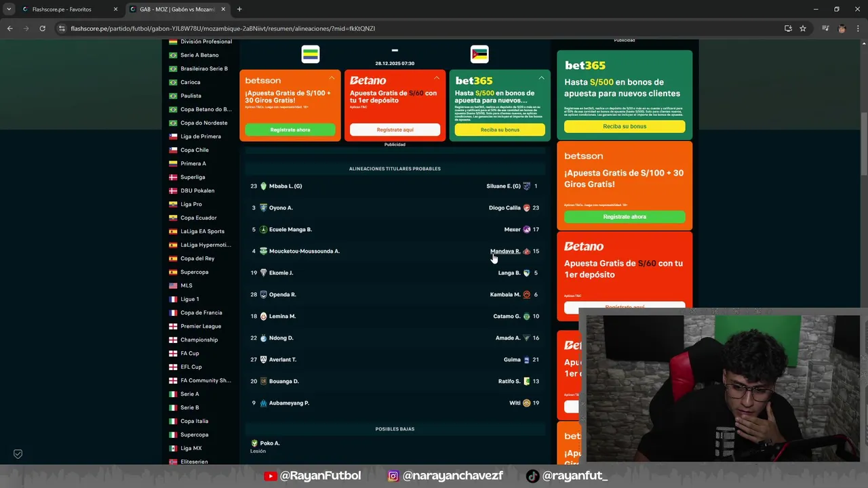Click Regístrate aquí on Betano banner
Image resolution: width=868 pixels, height=488 pixels.
pos(395,129)
